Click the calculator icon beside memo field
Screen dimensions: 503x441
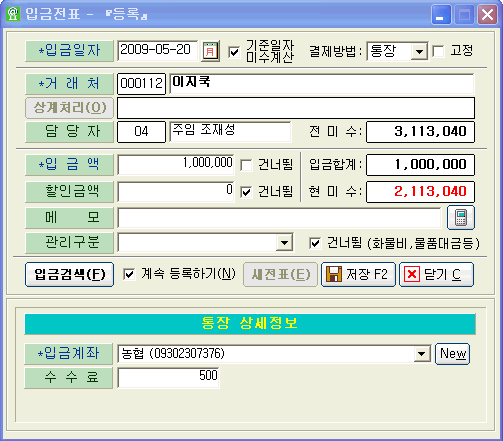(x=461, y=218)
